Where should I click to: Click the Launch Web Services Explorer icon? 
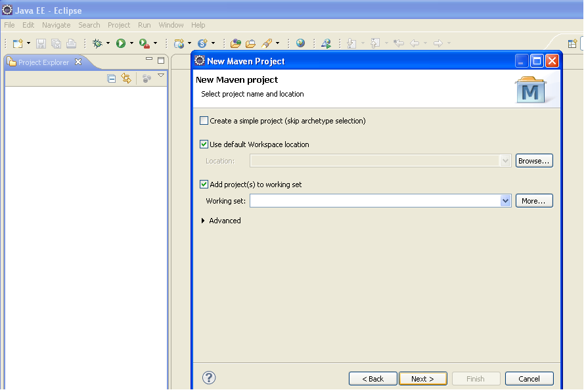326,43
